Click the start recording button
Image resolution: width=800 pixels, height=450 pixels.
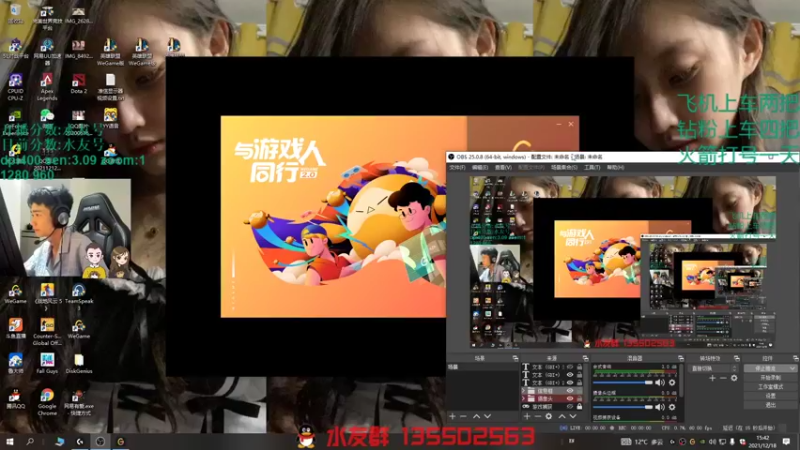tap(770, 378)
